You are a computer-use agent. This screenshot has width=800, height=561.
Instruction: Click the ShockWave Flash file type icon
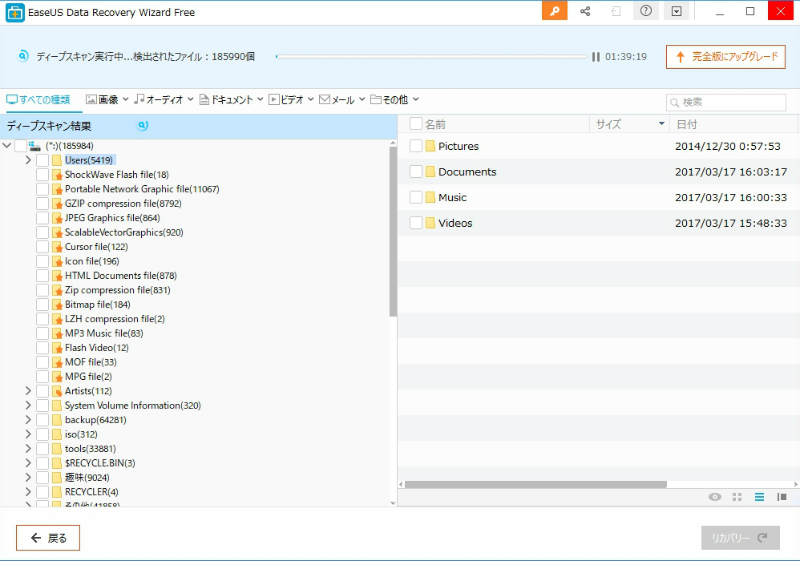pos(57,175)
